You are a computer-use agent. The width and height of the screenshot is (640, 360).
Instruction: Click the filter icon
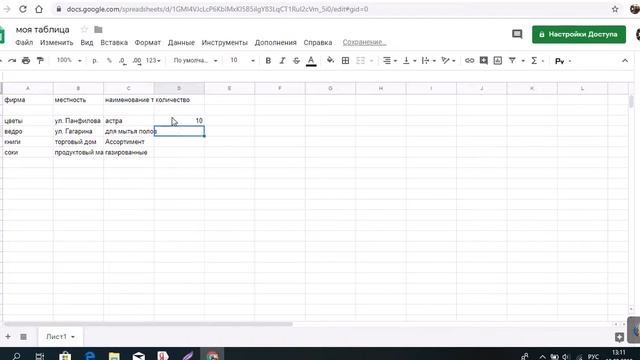coord(512,60)
